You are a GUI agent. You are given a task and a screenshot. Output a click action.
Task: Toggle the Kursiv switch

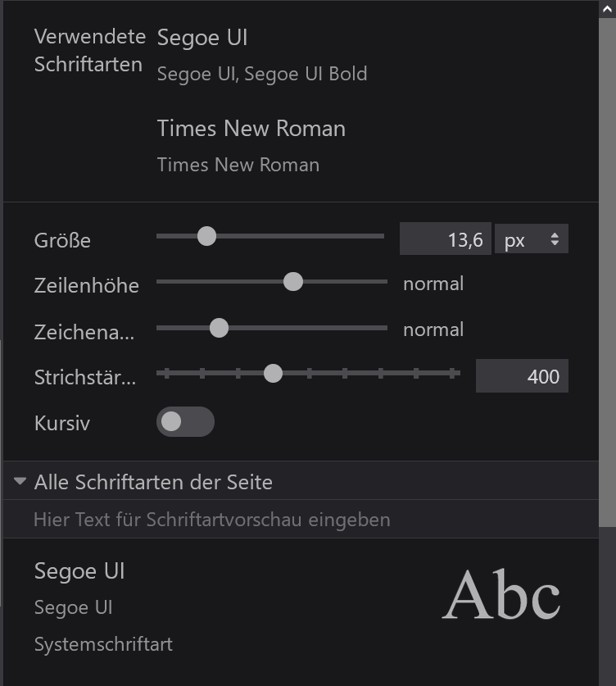click(185, 421)
